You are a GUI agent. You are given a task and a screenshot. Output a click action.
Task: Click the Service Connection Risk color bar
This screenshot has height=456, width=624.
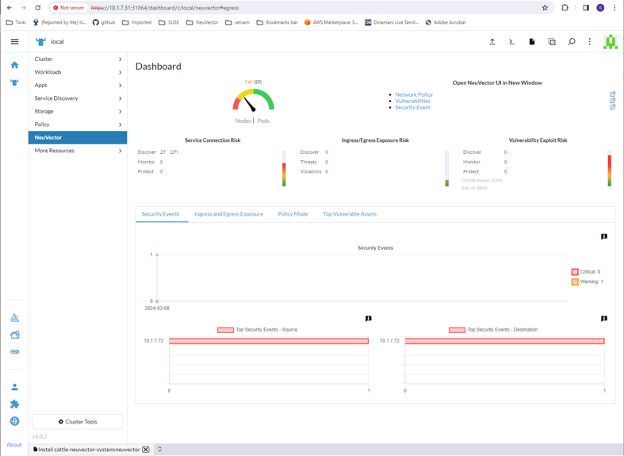pyautogui.click(x=284, y=169)
